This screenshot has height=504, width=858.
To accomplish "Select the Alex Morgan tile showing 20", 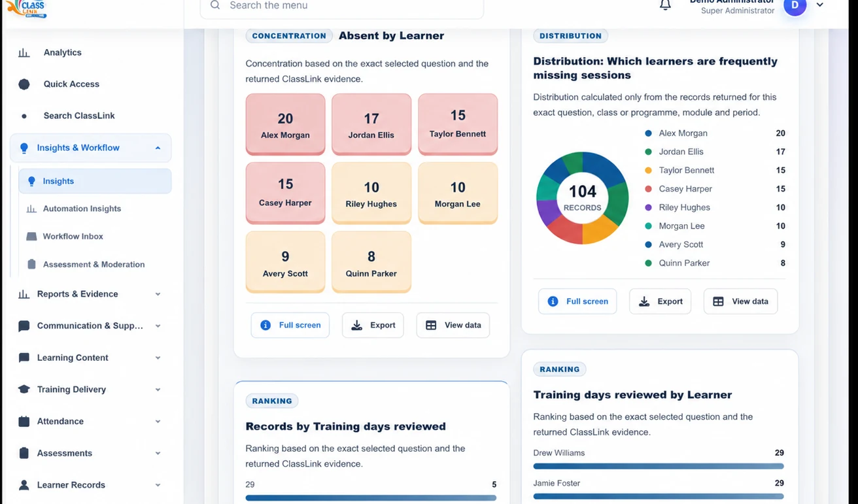I will [x=285, y=124].
